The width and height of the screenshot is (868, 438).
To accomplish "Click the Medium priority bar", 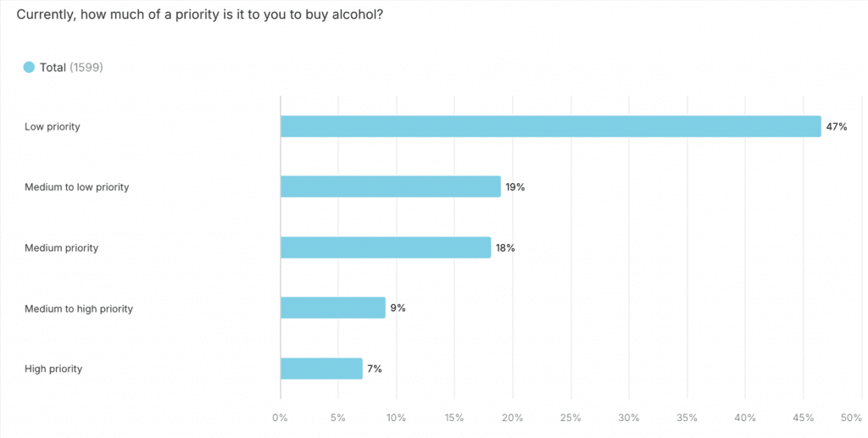I will point(385,247).
